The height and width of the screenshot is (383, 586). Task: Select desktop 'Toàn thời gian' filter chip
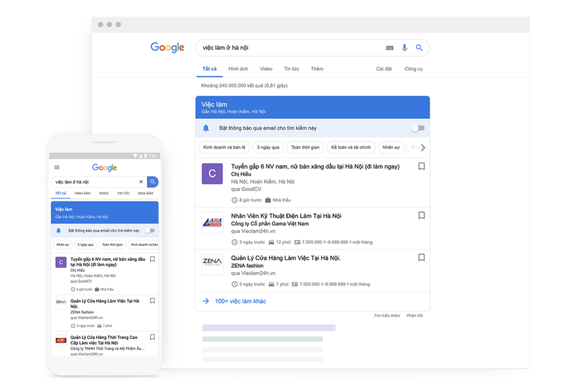coord(305,147)
